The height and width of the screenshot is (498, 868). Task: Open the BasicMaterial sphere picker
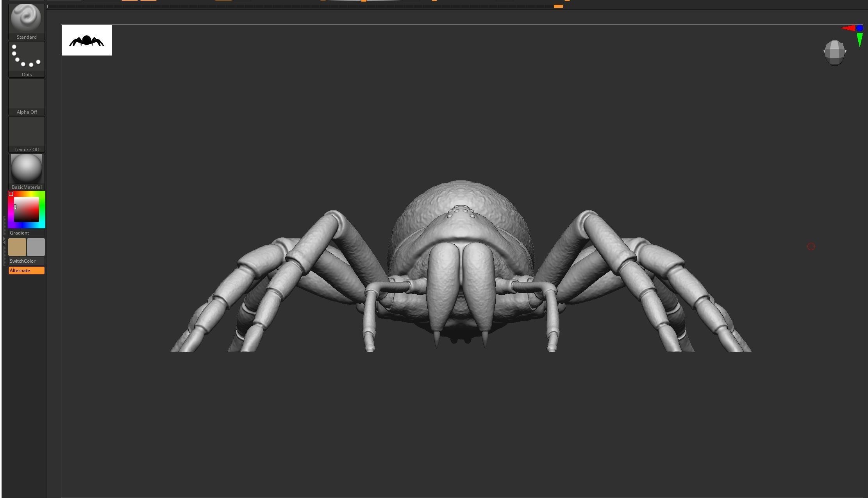coord(26,169)
